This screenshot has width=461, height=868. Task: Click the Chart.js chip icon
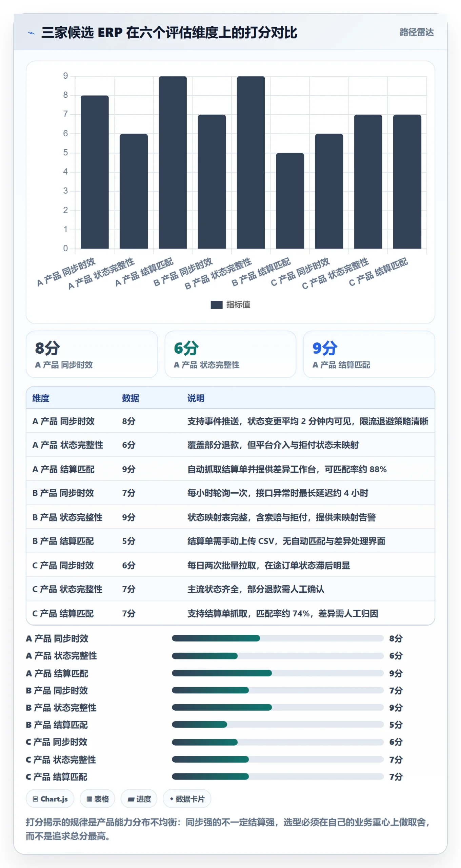[x=35, y=799]
